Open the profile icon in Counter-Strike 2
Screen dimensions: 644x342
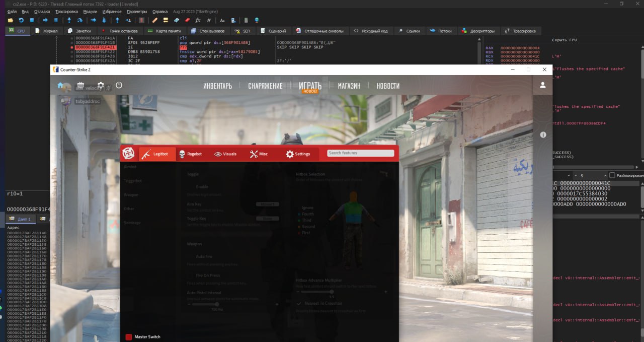(543, 86)
